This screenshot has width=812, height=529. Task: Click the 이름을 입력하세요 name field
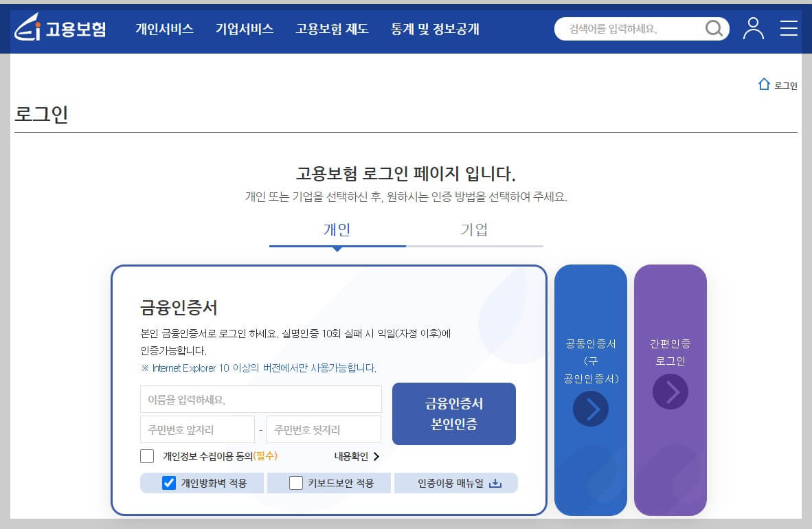(261, 399)
